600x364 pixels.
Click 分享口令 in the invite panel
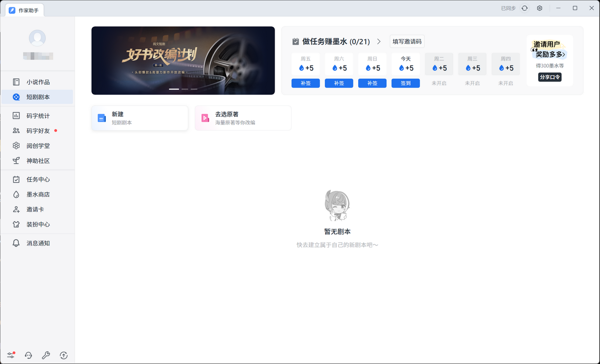point(549,77)
